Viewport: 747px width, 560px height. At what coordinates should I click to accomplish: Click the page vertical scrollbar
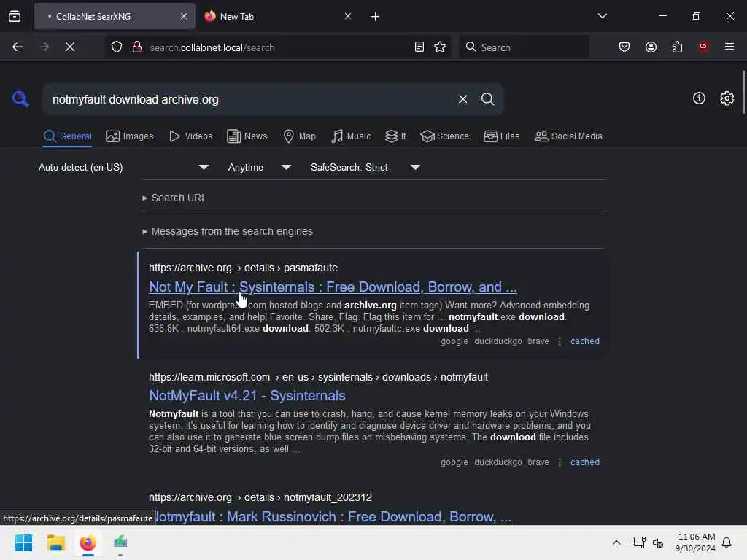point(743,93)
